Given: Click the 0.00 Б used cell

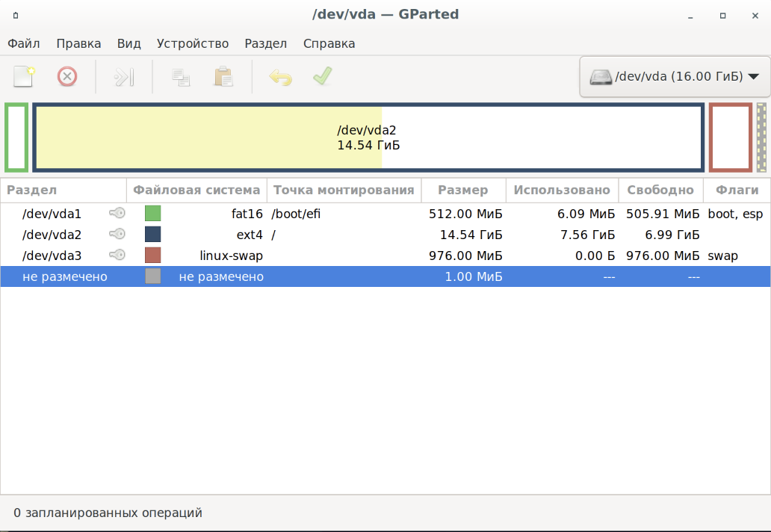Looking at the screenshot, I should (595, 256).
